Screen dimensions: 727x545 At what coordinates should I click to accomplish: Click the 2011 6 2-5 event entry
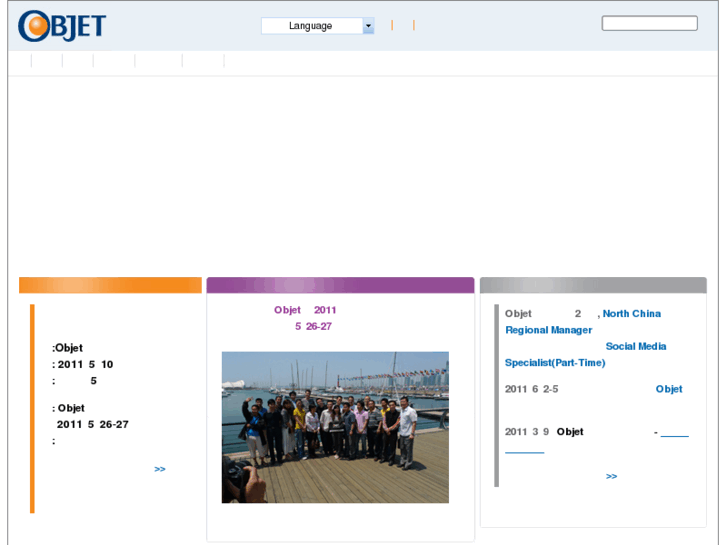click(x=532, y=389)
